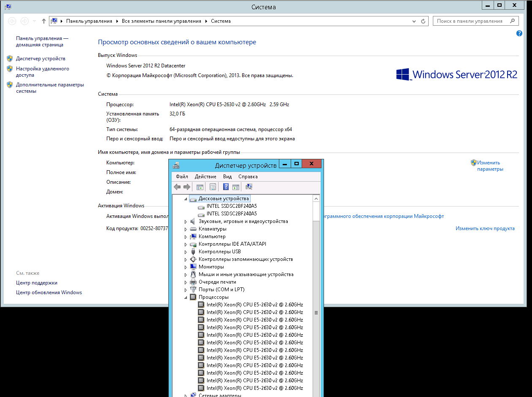Expand the Контроллеры USB node
The image size is (532, 397).
(186, 252)
